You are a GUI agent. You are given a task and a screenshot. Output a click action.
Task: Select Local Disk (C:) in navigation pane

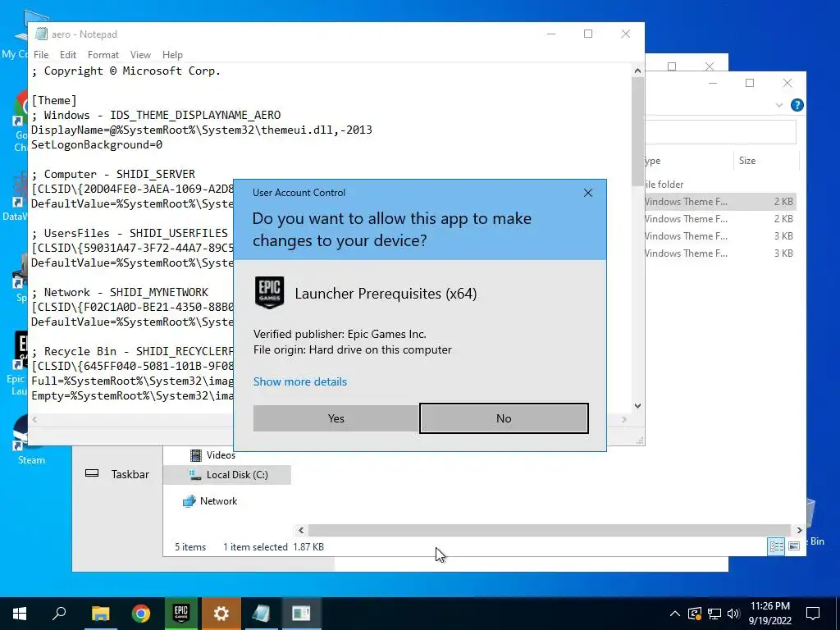click(x=227, y=475)
